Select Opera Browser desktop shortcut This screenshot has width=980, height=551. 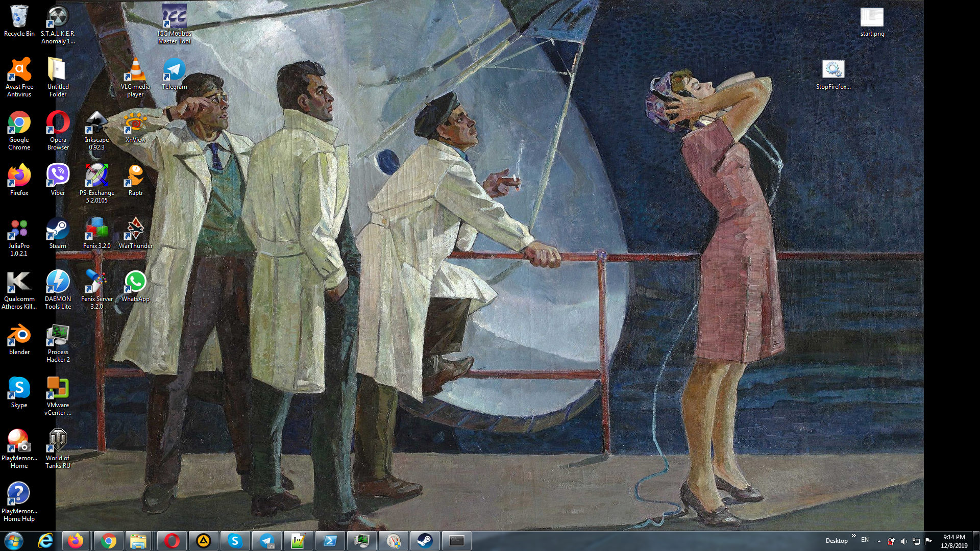coord(58,131)
